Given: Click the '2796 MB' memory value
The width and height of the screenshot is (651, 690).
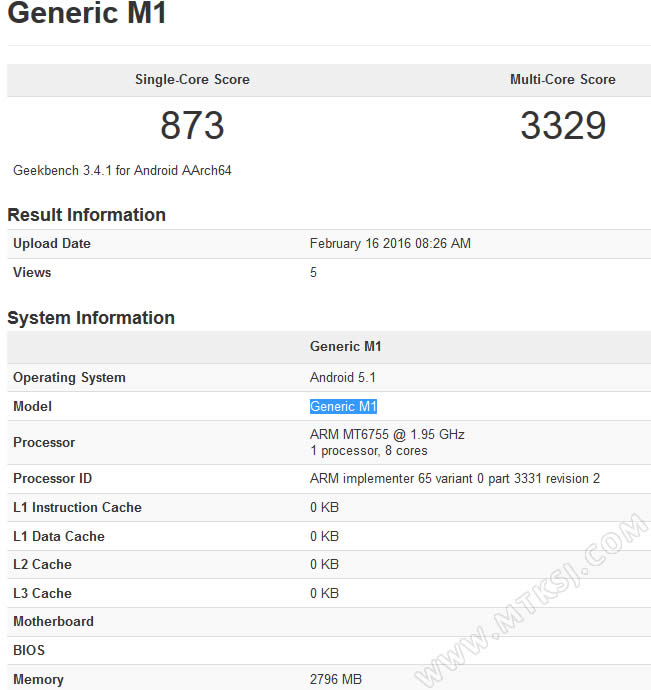Looking at the screenshot, I should [x=336, y=679].
